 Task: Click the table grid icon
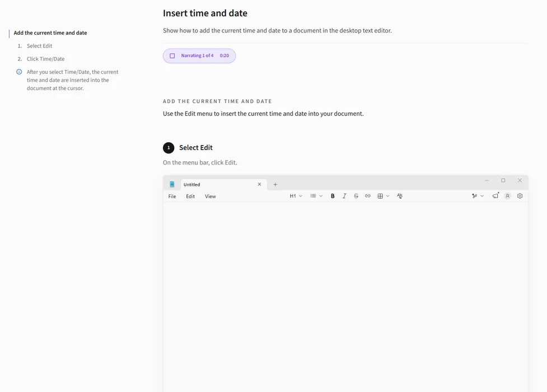pos(380,196)
